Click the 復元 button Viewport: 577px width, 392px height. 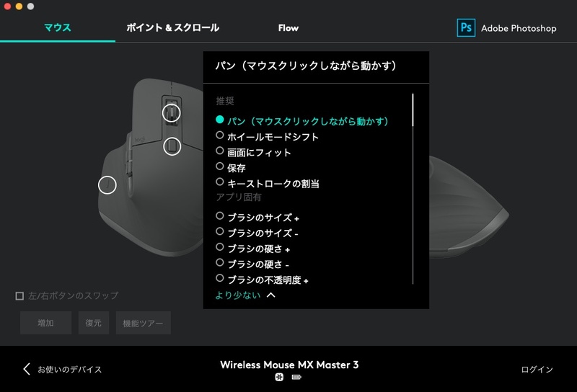pos(94,323)
